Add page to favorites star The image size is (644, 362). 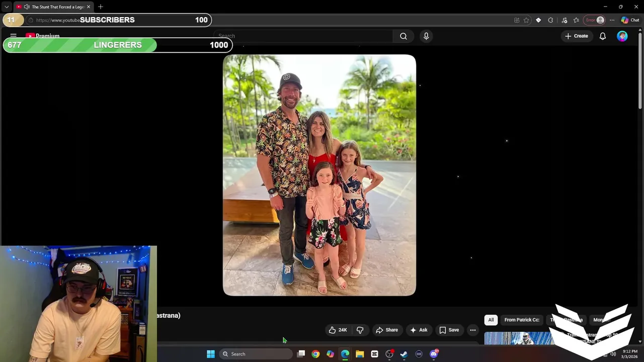click(526, 20)
